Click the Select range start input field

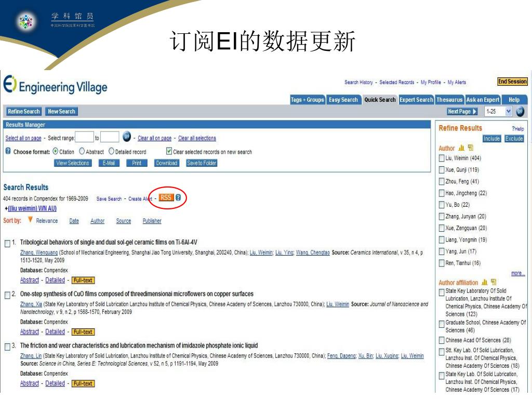(x=84, y=137)
